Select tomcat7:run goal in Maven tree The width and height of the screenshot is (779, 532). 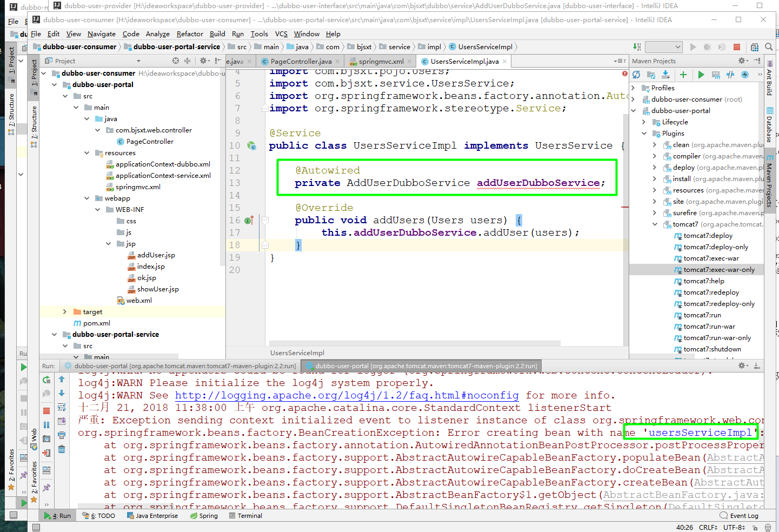click(702, 315)
